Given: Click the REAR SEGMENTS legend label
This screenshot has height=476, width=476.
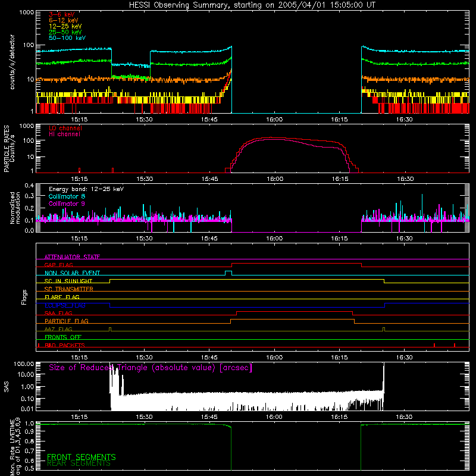Looking at the screenshot, I should point(79,464).
